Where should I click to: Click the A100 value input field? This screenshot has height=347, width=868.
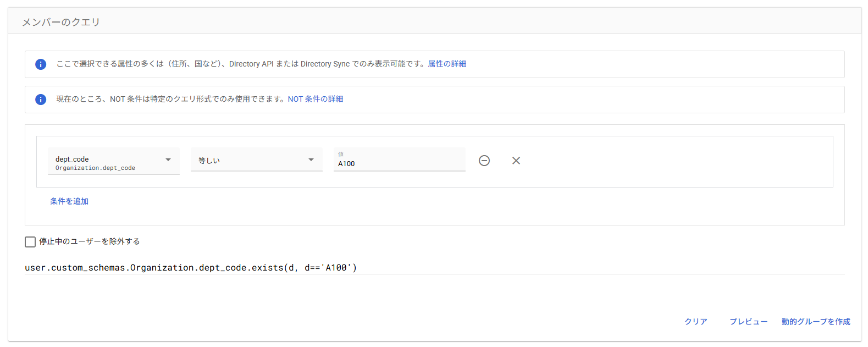tap(400, 160)
